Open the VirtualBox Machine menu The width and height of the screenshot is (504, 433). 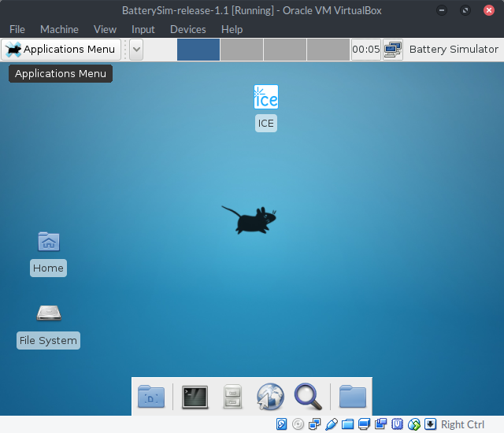(x=59, y=30)
